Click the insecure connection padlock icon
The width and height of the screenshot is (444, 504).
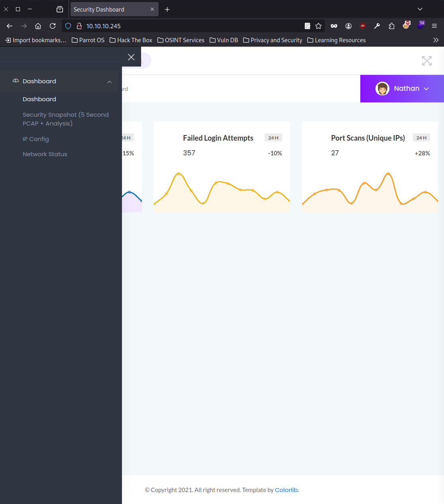79,26
